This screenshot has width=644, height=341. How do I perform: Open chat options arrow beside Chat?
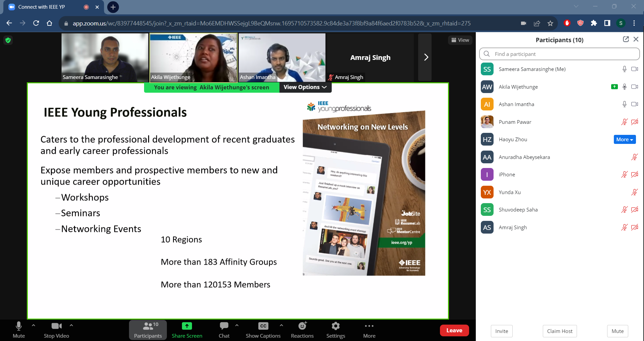point(237,325)
